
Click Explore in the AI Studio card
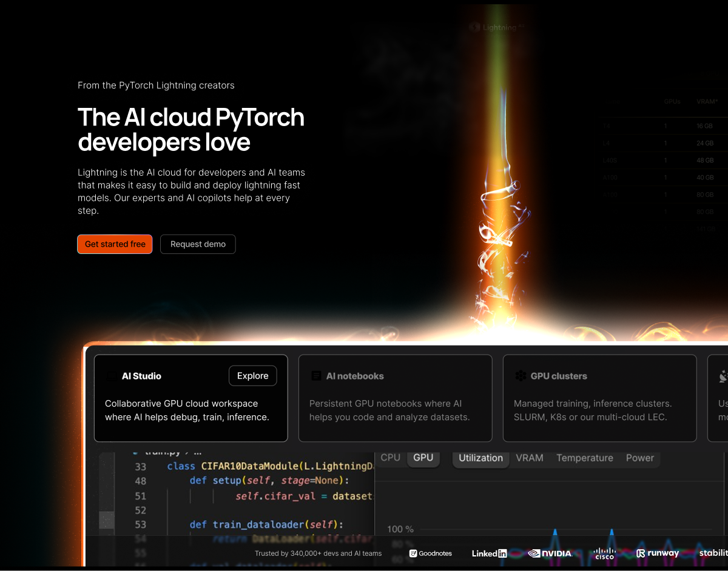click(x=252, y=376)
